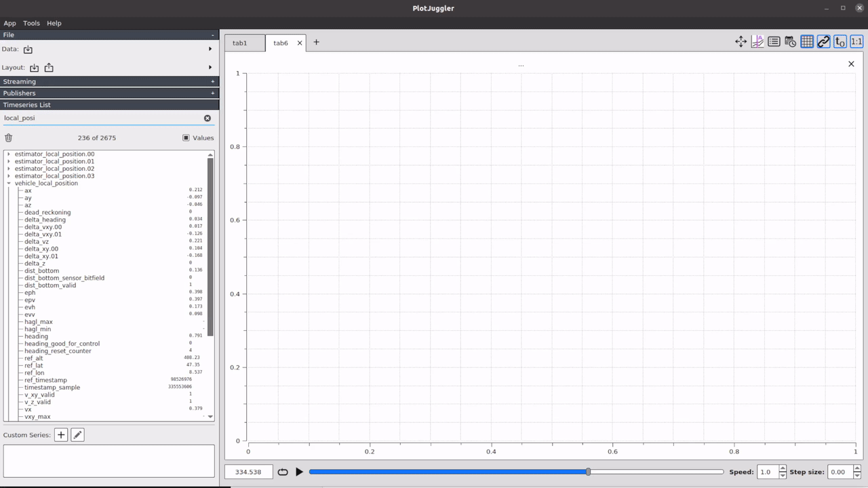Collapse the vehicle_local_position tree item
Image resolution: width=868 pixels, height=488 pixels.
[x=9, y=183]
